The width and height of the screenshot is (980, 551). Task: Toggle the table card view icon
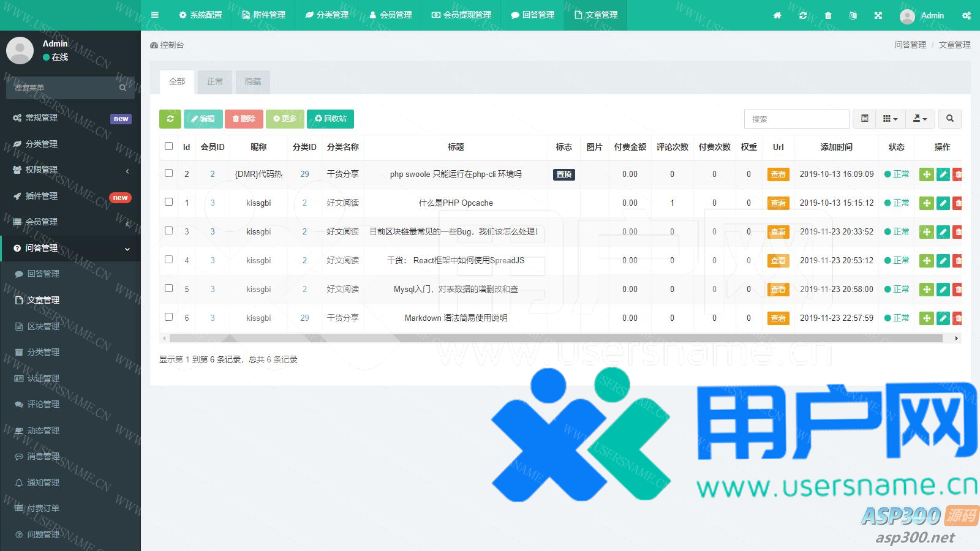pyautogui.click(x=865, y=119)
